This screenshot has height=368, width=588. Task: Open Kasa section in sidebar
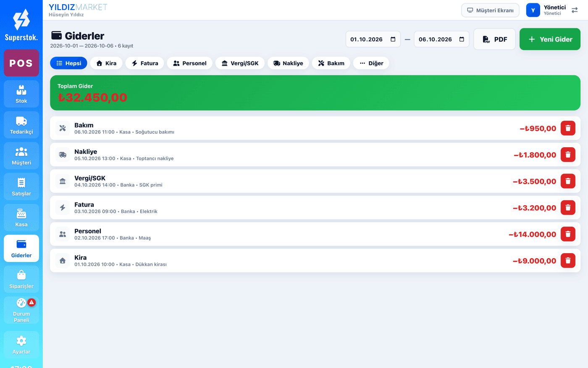coord(21,217)
